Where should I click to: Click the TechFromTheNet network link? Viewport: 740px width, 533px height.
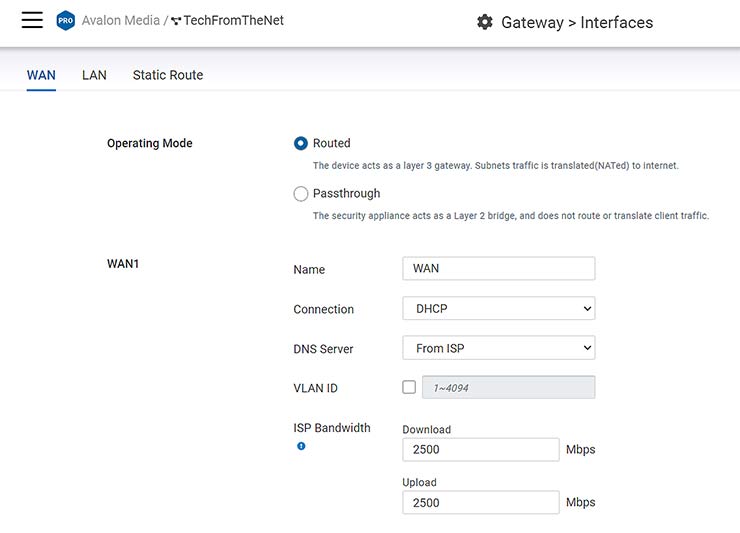234,21
